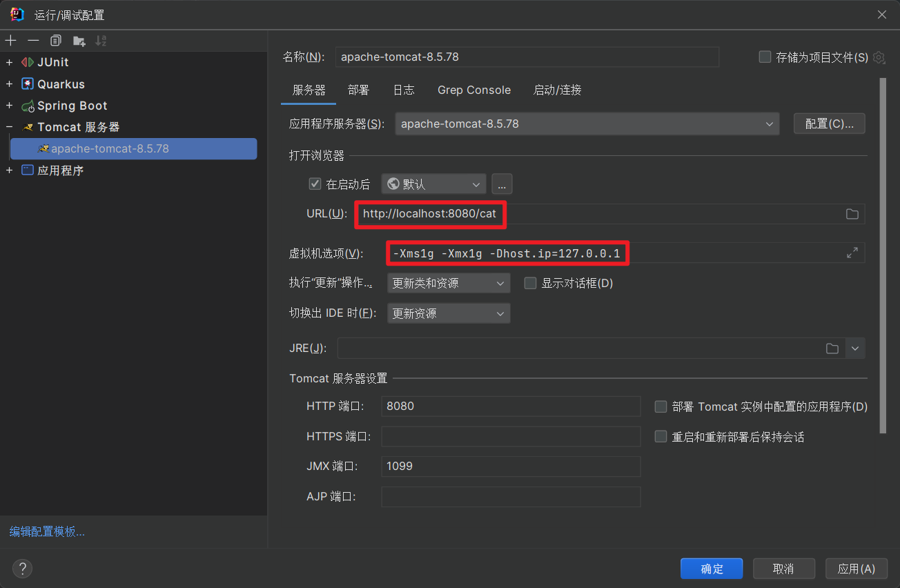The height and width of the screenshot is (588, 900).
Task: Open 编辑配置模板 link
Action: tap(46, 531)
